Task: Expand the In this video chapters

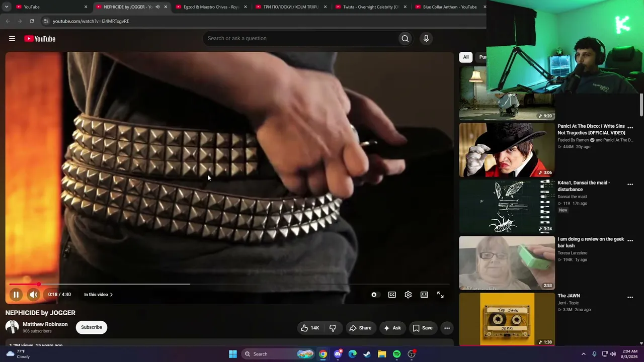Action: [99, 295]
